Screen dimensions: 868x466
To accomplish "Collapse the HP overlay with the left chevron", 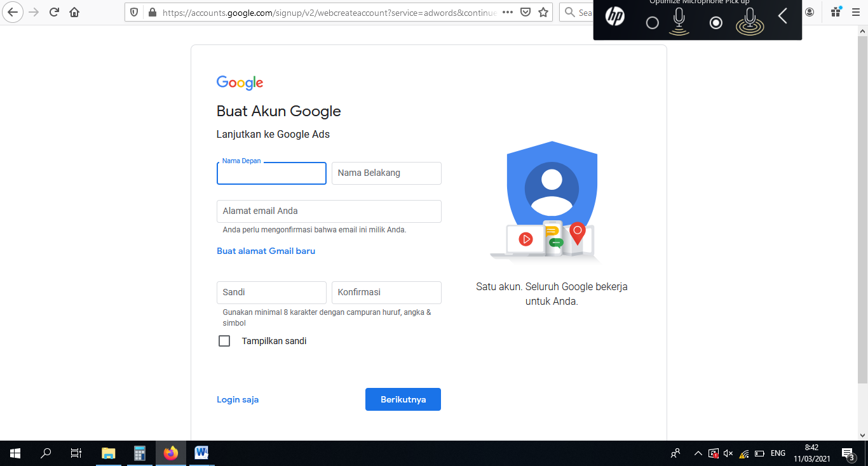I will [x=783, y=16].
